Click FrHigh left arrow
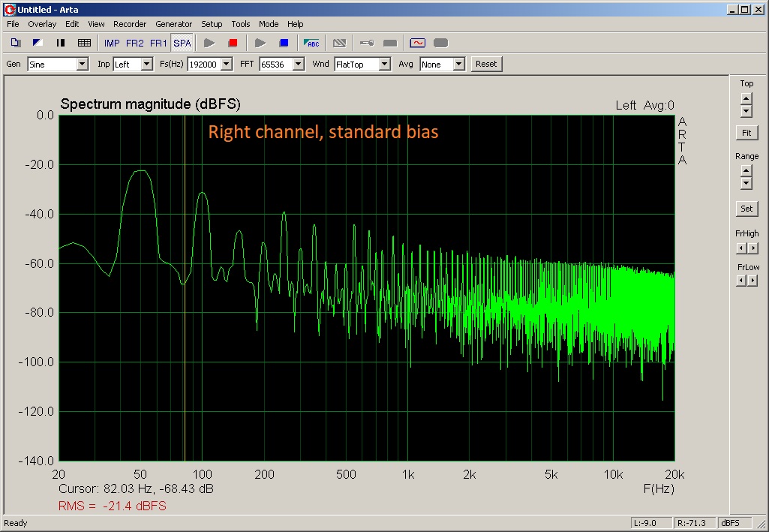Screen dimensions: 769x532 pos(741,248)
